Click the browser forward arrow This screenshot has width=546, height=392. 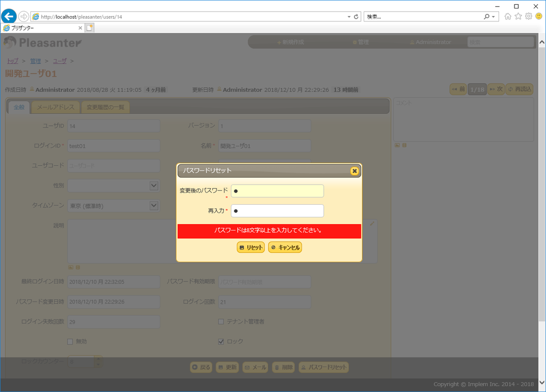click(x=23, y=17)
